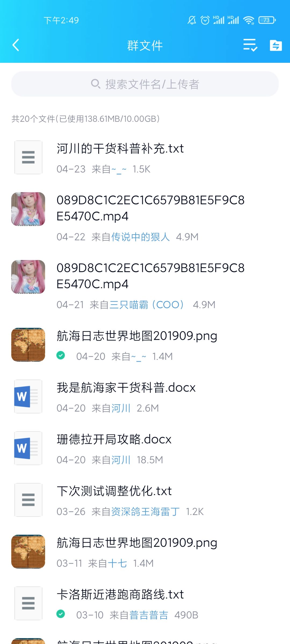Tap green checkmark on 卡洛斯近港跑商路线.txt

pyautogui.click(x=61, y=614)
